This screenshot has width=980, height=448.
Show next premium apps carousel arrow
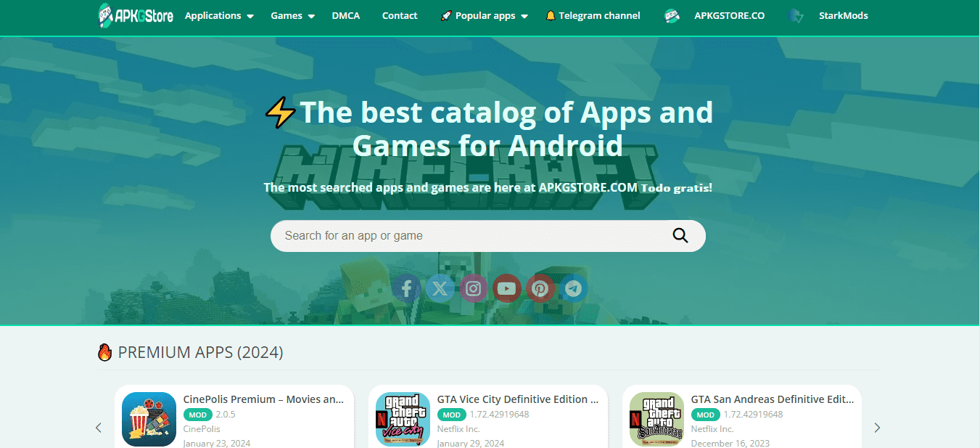(x=877, y=428)
